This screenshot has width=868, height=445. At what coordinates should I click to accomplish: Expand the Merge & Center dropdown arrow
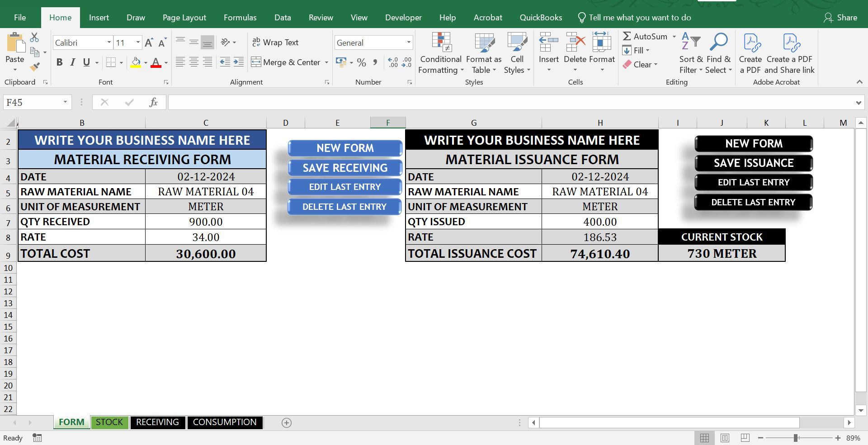(326, 62)
